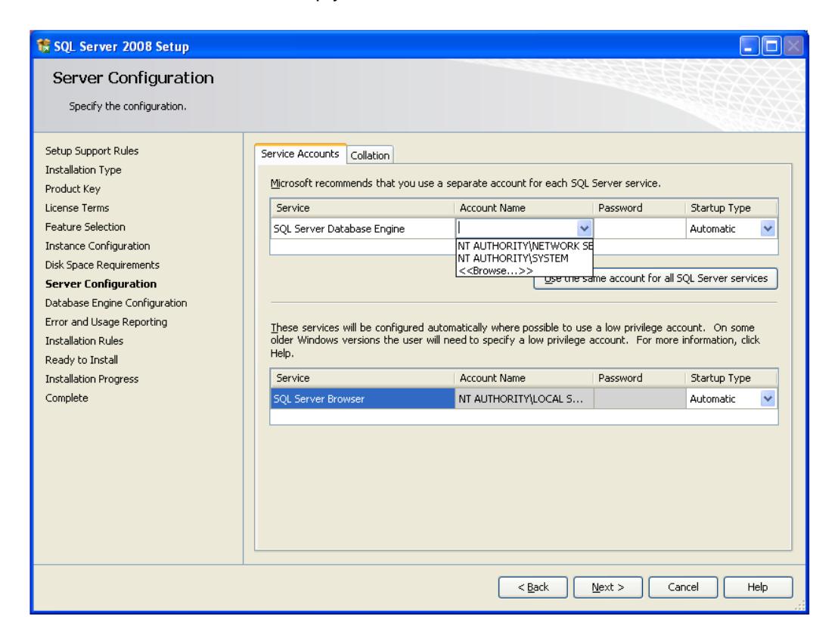Click Ready to Install in step list

click(81, 360)
